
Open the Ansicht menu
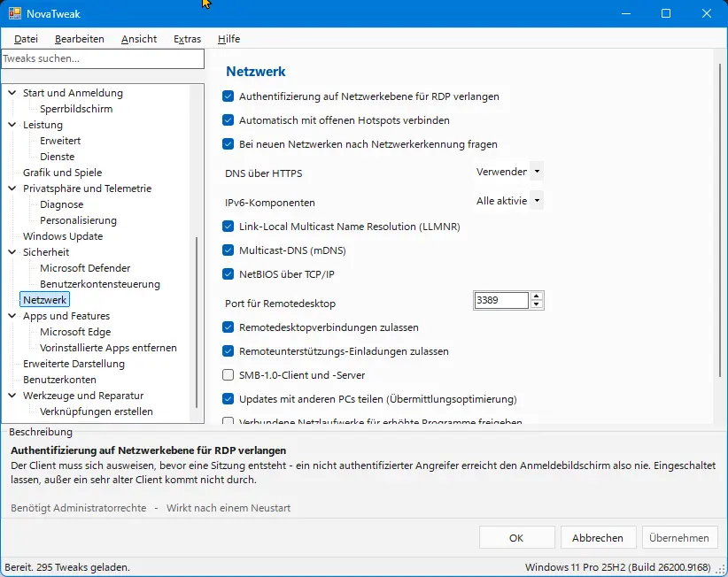coord(139,39)
